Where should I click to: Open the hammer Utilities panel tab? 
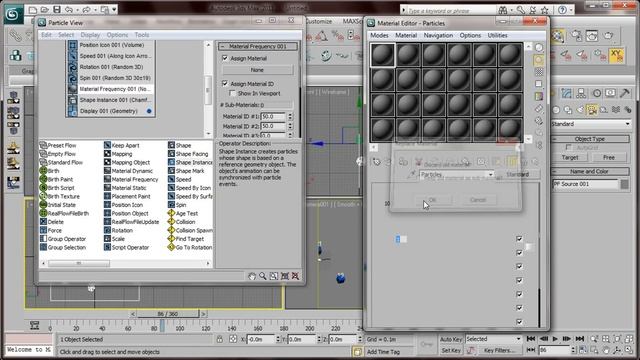[624, 93]
